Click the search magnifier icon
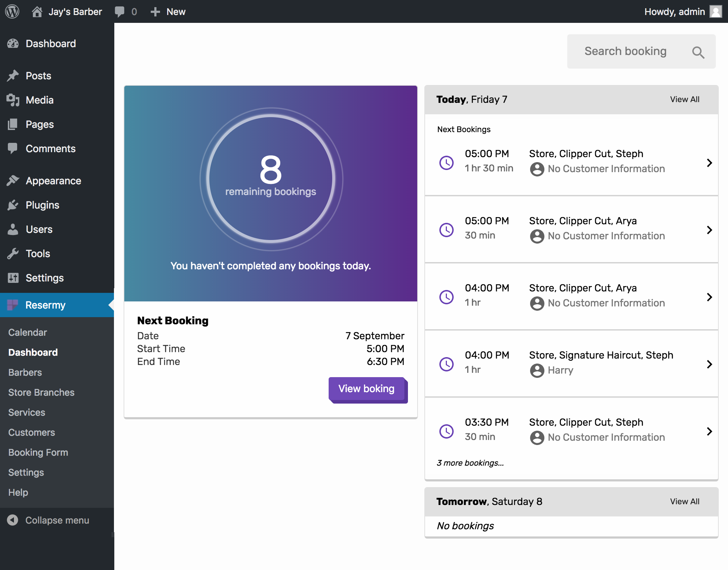 coord(698,52)
